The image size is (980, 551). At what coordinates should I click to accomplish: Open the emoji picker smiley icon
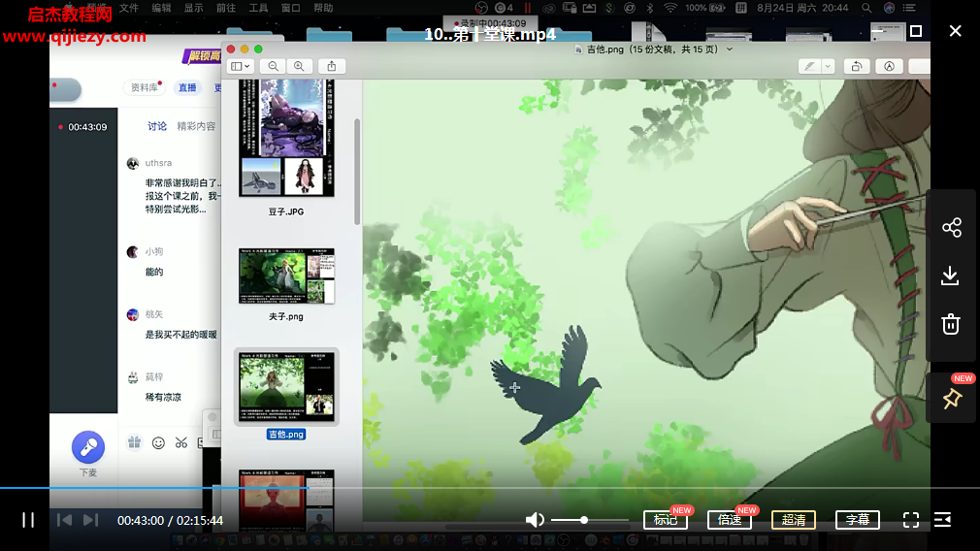(x=158, y=443)
